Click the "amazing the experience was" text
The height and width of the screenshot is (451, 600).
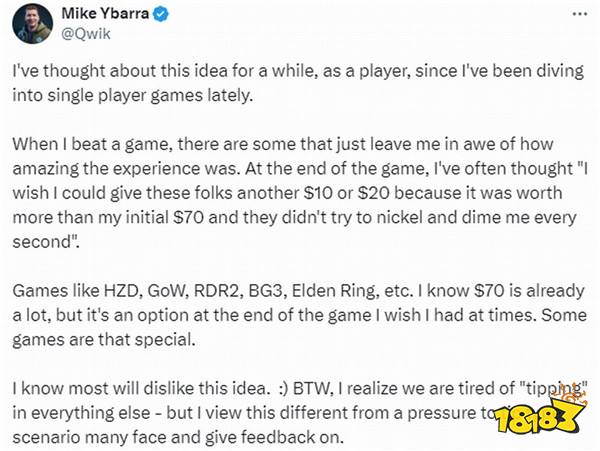click(125, 169)
